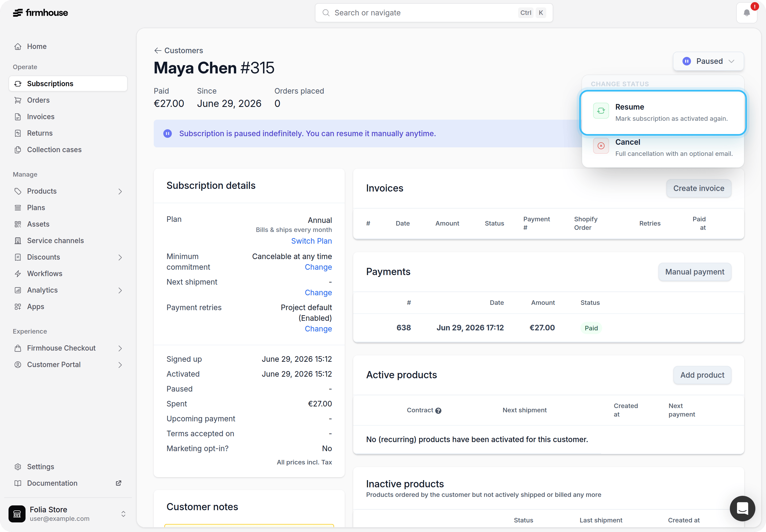Click the Customers breadcrumb text
The width and height of the screenshot is (766, 532).
click(184, 50)
